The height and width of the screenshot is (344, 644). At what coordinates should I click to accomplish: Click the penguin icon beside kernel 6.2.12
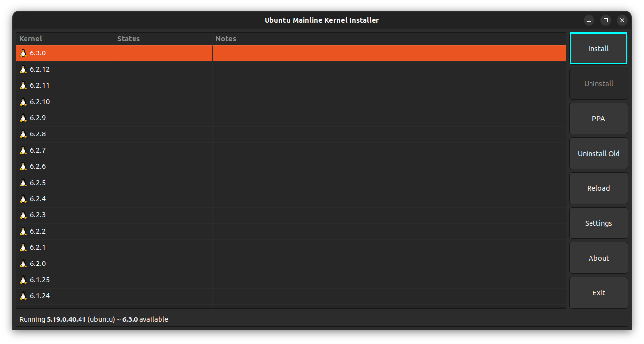[x=23, y=69]
